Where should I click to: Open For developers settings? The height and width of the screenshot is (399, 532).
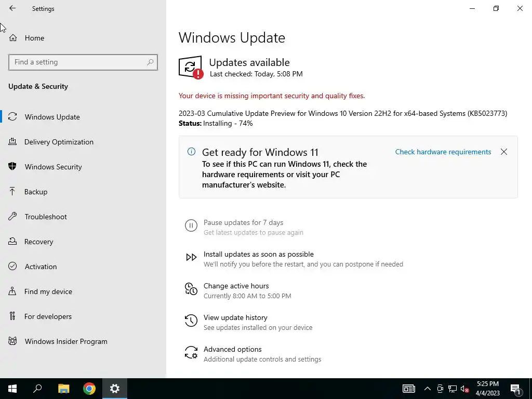point(83,316)
